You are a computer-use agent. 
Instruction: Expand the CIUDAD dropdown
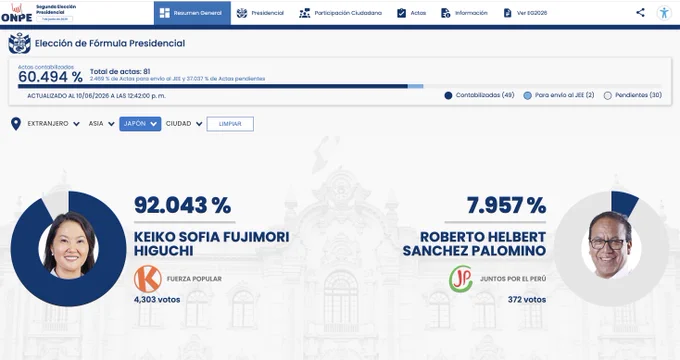tap(184, 124)
